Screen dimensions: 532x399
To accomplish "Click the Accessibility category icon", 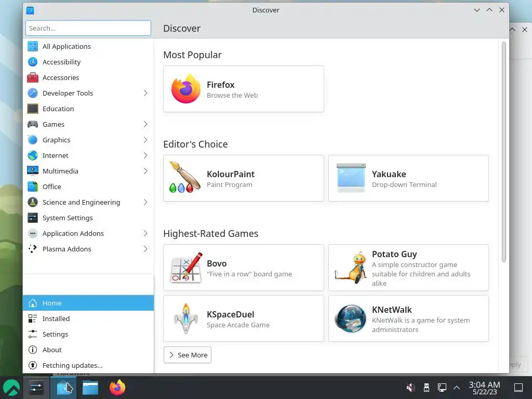I will pos(33,62).
